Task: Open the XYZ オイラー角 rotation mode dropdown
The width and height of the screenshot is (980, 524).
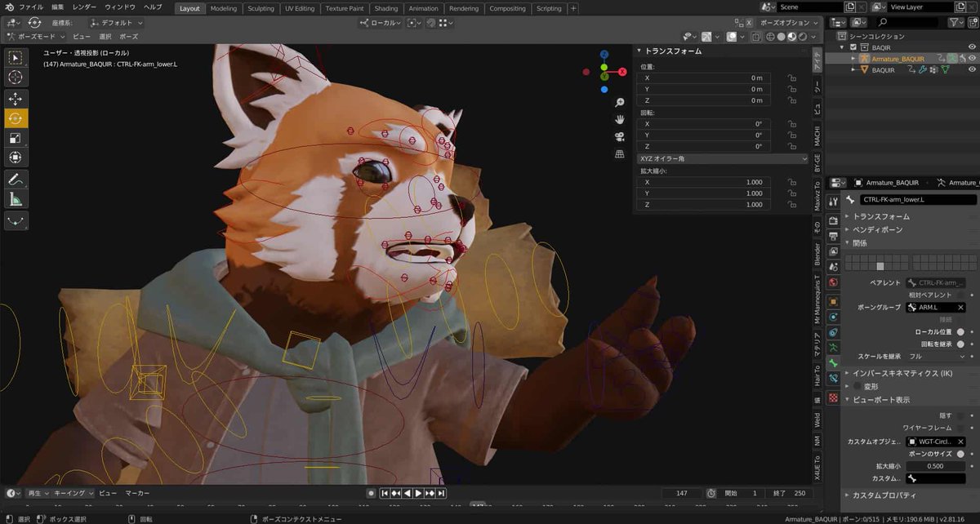Action: coord(723,158)
